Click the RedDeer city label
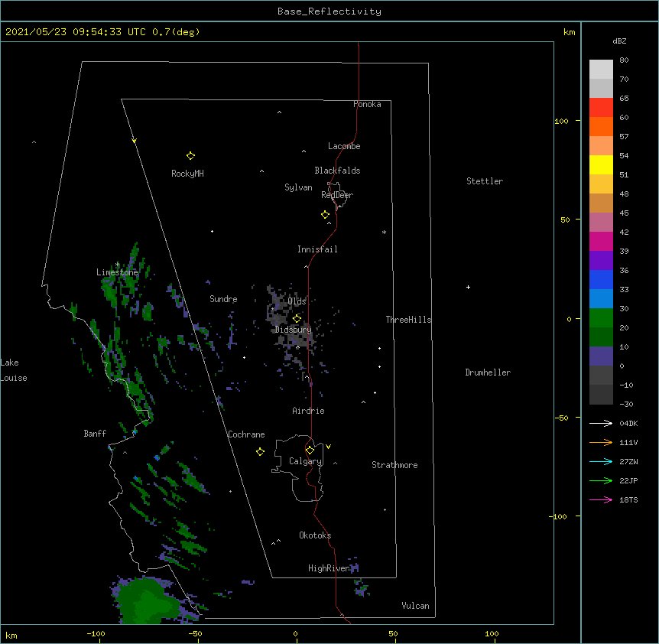The height and width of the screenshot is (644, 659). [x=337, y=195]
